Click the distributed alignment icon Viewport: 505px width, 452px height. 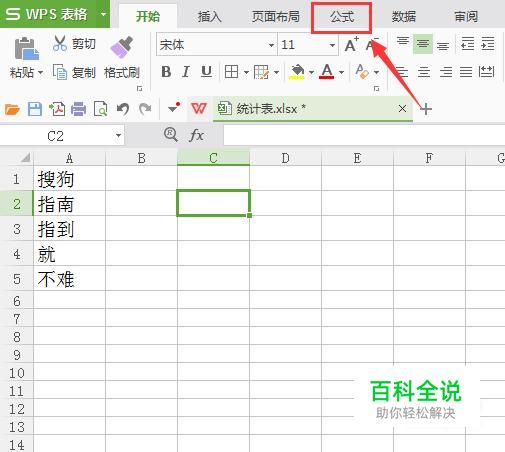coord(486,72)
